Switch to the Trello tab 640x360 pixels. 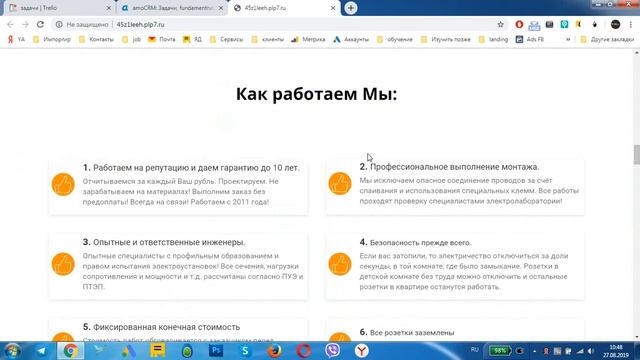58,8
